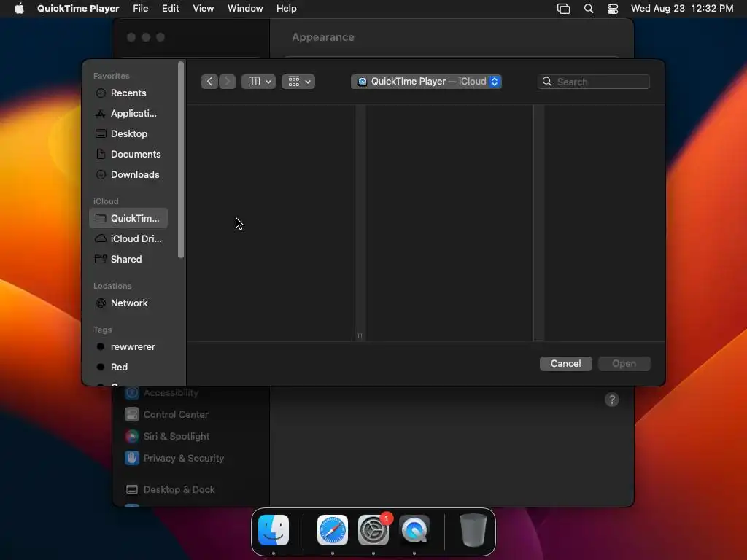Viewport: 747px width, 560px height.
Task: Select Applications in the sidebar
Action: [128, 113]
